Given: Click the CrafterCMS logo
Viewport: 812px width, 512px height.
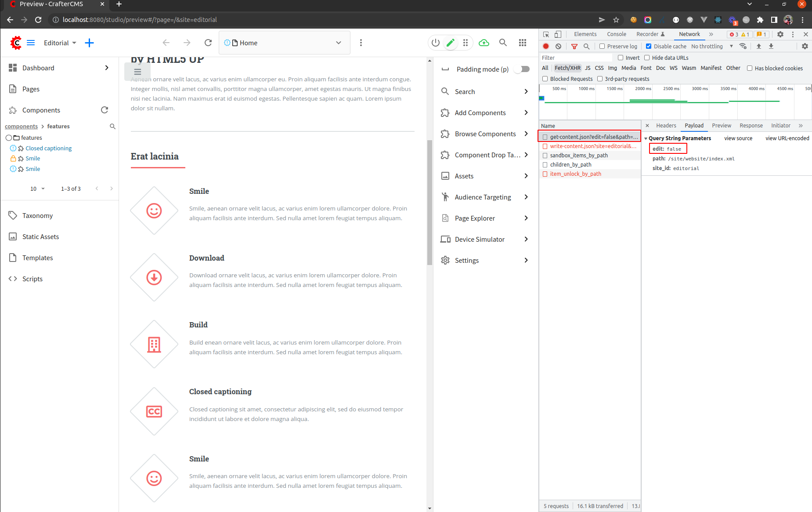Looking at the screenshot, I should pyautogui.click(x=15, y=43).
